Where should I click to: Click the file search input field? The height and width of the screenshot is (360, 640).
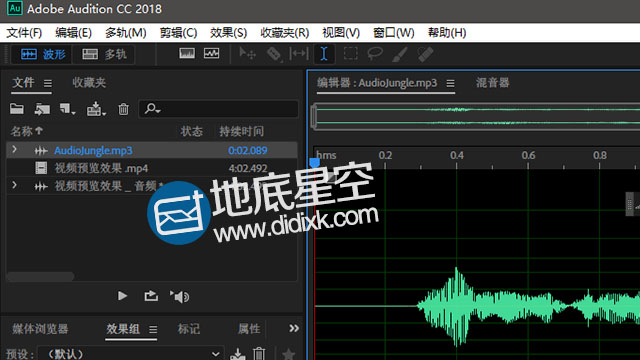click(x=218, y=109)
